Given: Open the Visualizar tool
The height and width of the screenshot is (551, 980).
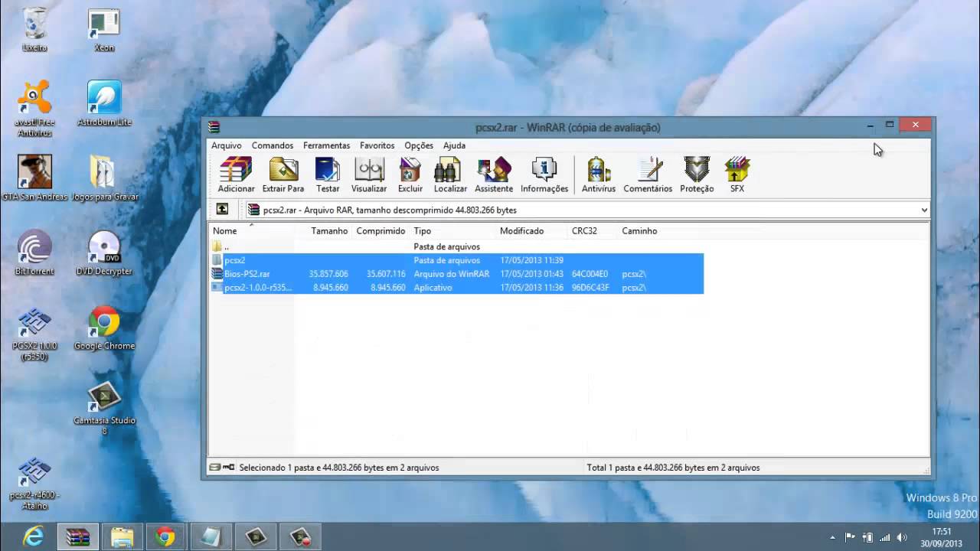Looking at the screenshot, I should [369, 175].
